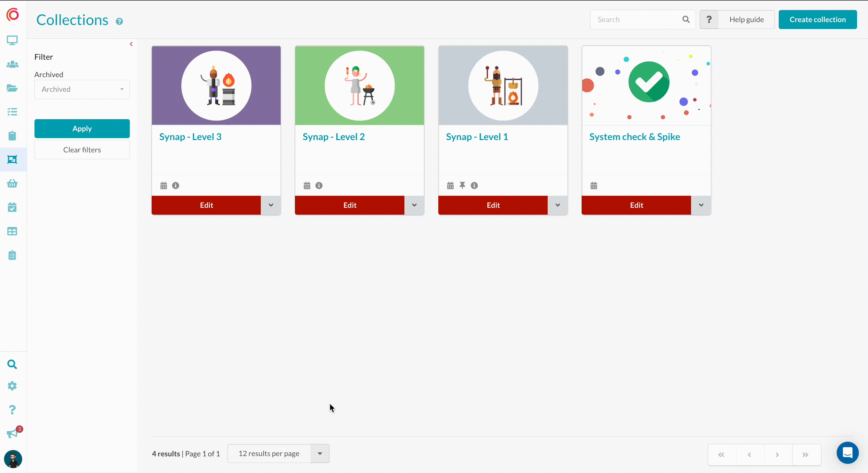
Task: Expand options arrow beside Synap - Level 2 Edit
Action: click(x=414, y=205)
